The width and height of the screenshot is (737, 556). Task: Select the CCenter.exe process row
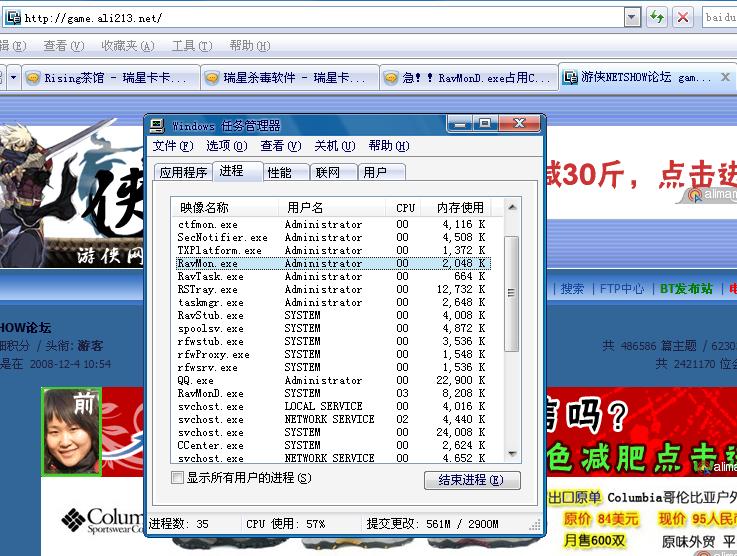click(x=333, y=446)
